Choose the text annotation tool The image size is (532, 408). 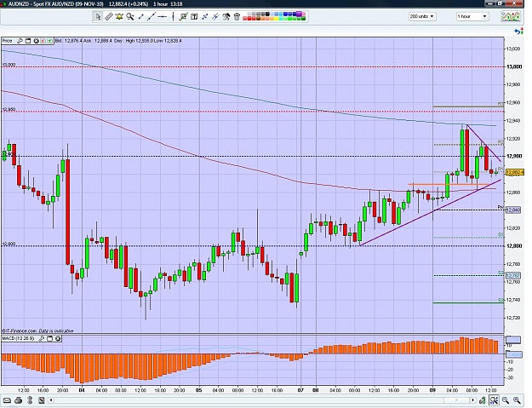194,16
